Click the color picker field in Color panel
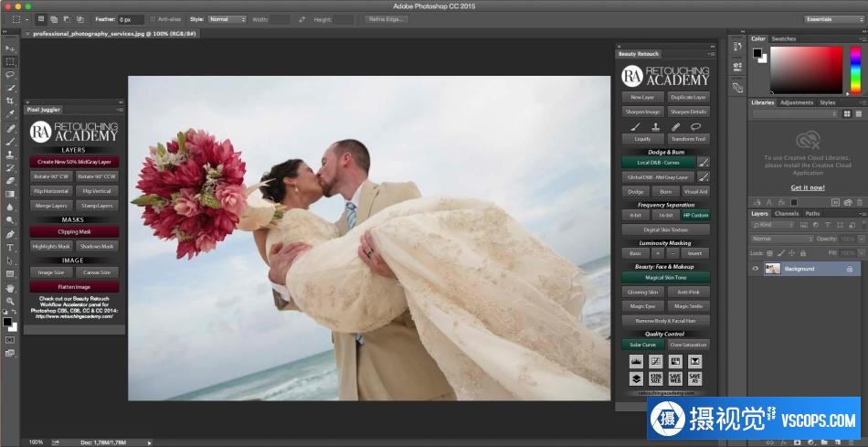 pos(807,69)
